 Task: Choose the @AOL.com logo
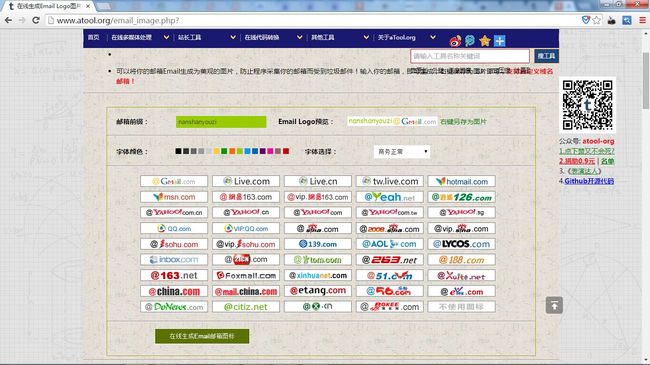pyautogui.click(x=390, y=244)
